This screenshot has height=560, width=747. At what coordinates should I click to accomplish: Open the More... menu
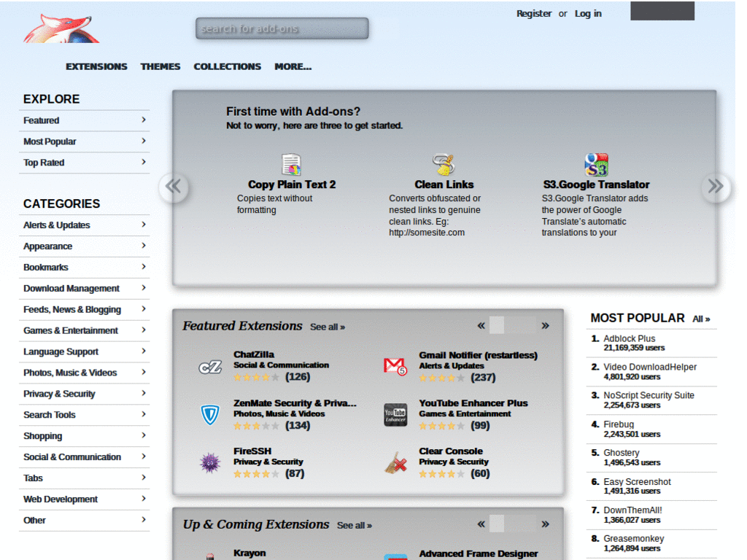pyautogui.click(x=293, y=66)
